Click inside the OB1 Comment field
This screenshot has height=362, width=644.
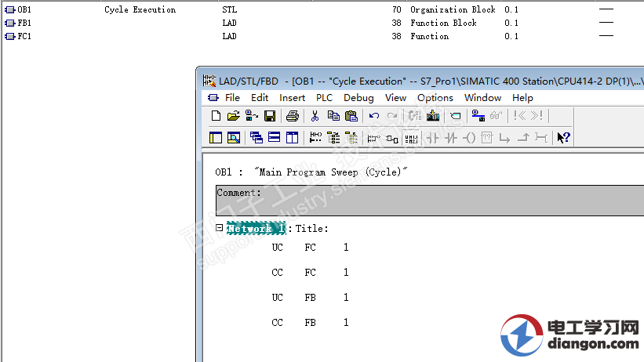click(x=430, y=201)
